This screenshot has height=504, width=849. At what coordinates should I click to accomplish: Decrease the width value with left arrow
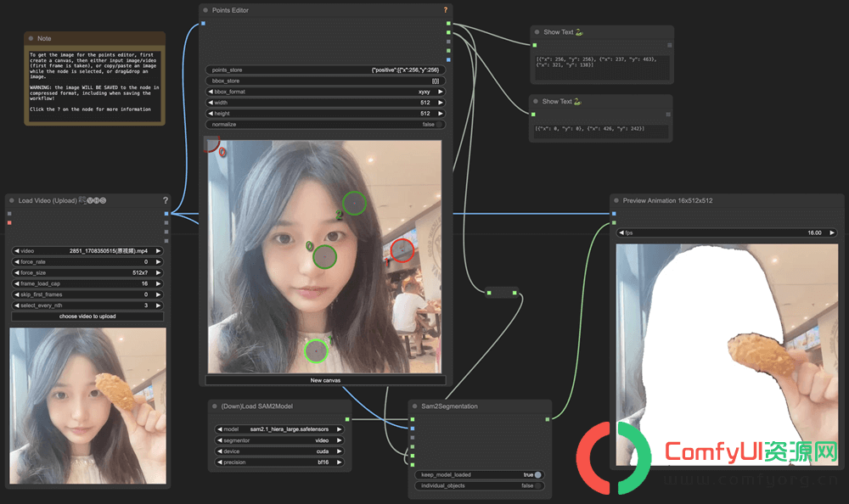[x=210, y=103]
